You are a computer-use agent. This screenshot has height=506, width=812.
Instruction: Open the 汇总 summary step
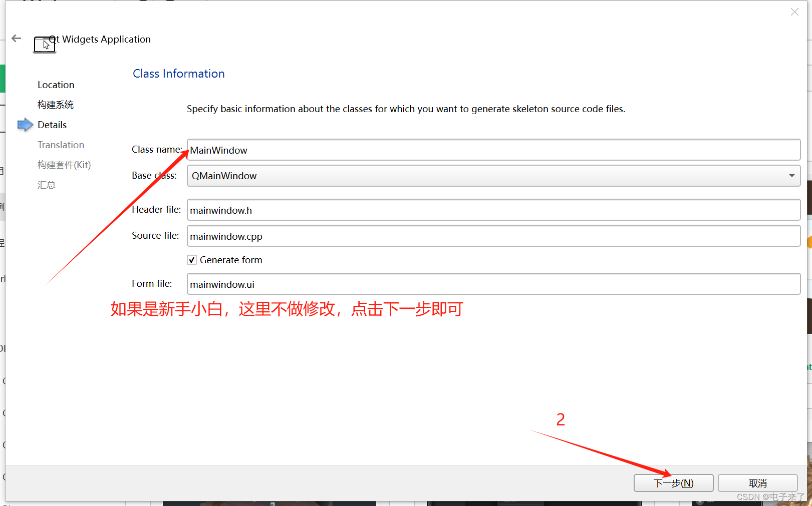(x=47, y=185)
